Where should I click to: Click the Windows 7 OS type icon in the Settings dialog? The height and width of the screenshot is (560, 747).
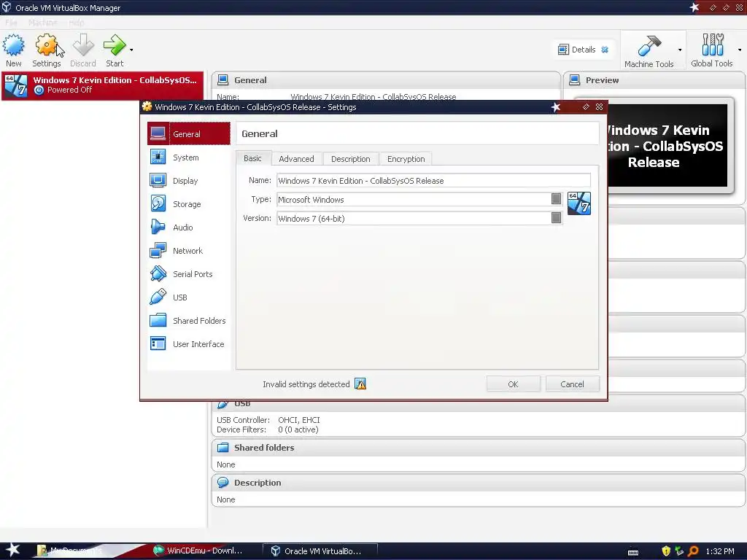[x=579, y=203]
